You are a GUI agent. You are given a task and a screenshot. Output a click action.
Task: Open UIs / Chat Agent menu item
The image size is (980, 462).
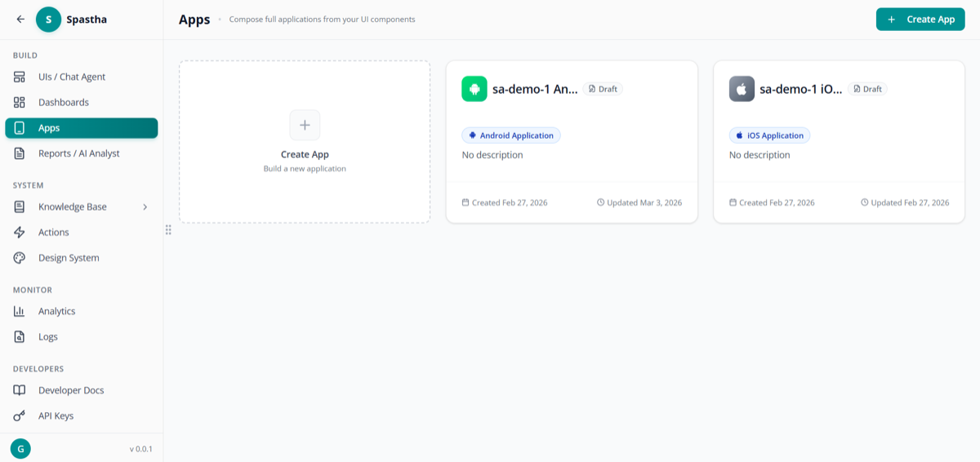[x=82, y=77]
